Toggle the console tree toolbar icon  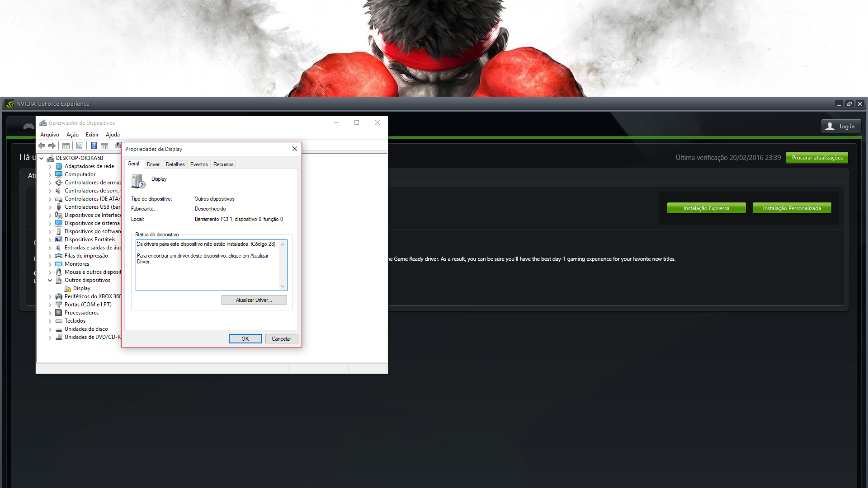(66, 146)
